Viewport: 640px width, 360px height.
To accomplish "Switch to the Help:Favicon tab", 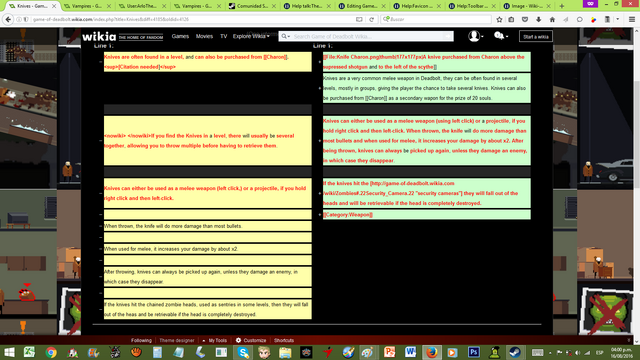I will click(x=417, y=6).
